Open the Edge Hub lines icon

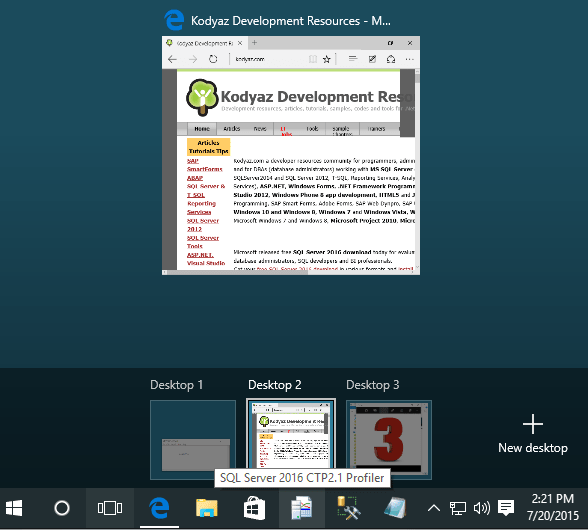[x=352, y=59]
